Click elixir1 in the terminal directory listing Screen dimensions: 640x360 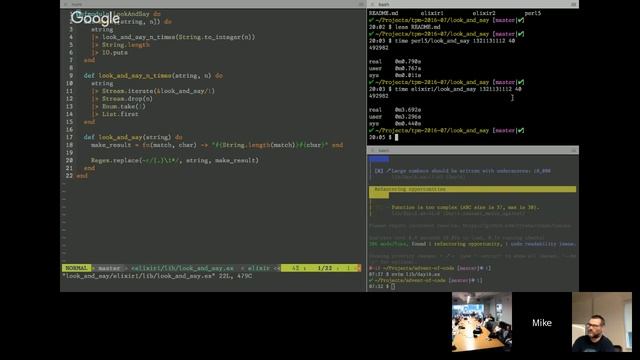pyautogui.click(x=432, y=13)
